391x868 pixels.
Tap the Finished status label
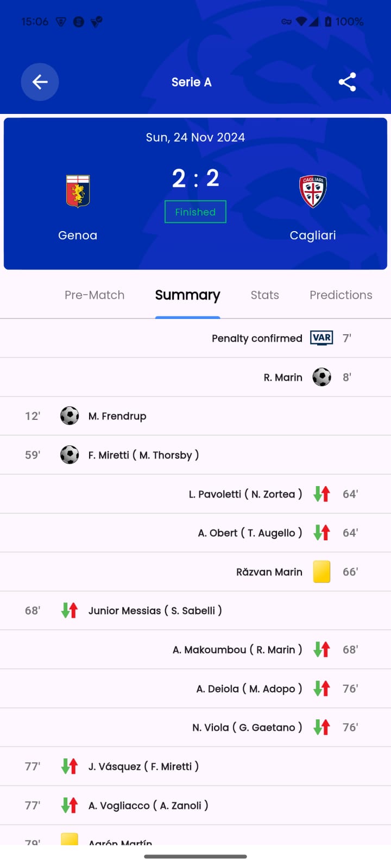(x=195, y=212)
